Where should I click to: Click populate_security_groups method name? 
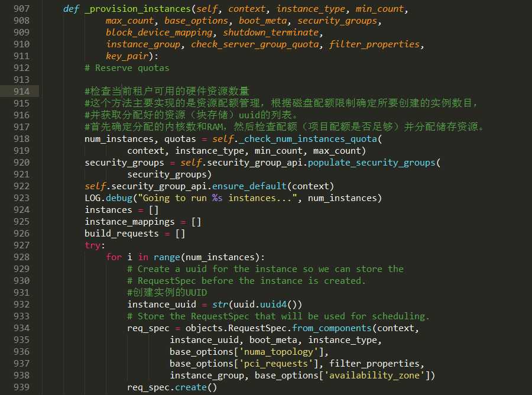pos(372,163)
